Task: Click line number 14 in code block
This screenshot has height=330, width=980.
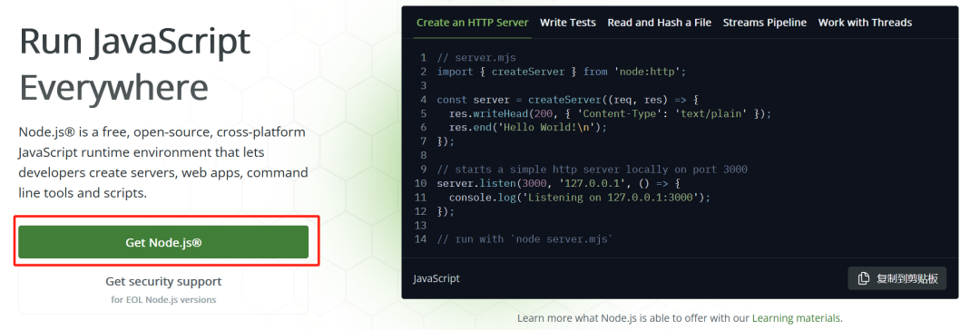Action: point(421,239)
